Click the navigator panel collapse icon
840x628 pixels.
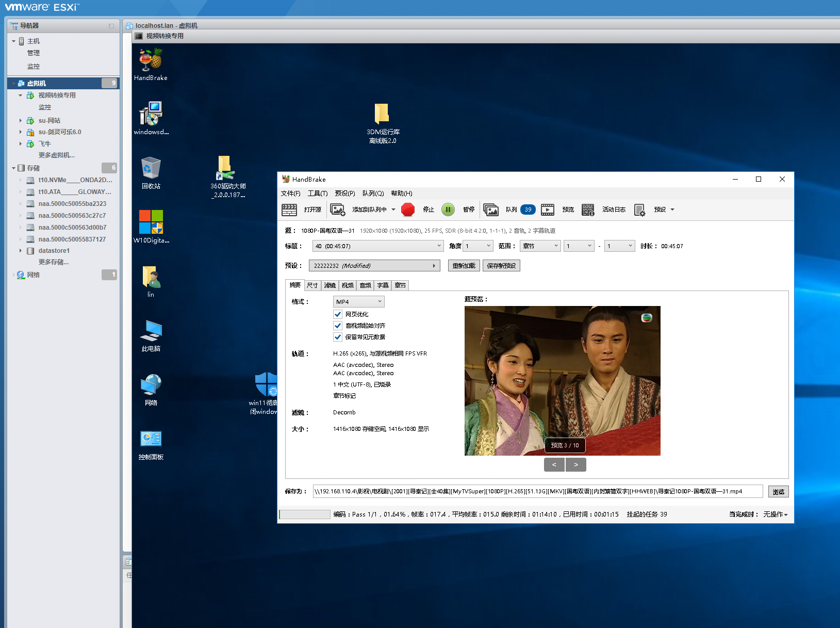(111, 26)
